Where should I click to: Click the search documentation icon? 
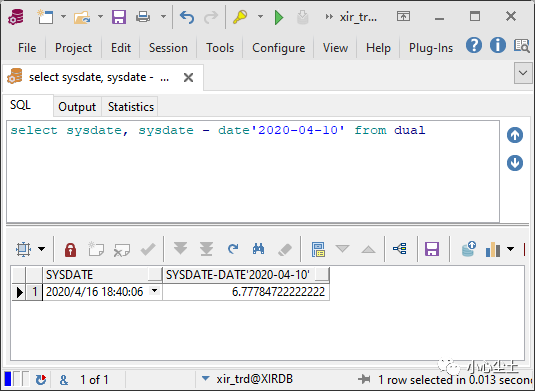pyautogui.click(x=522, y=45)
